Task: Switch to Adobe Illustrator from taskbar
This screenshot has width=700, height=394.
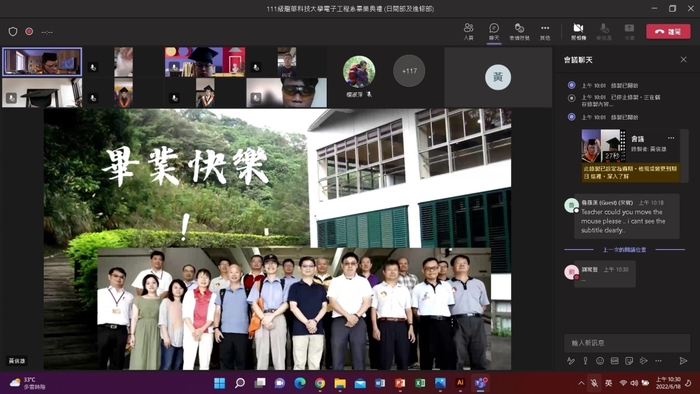Action: (x=460, y=383)
